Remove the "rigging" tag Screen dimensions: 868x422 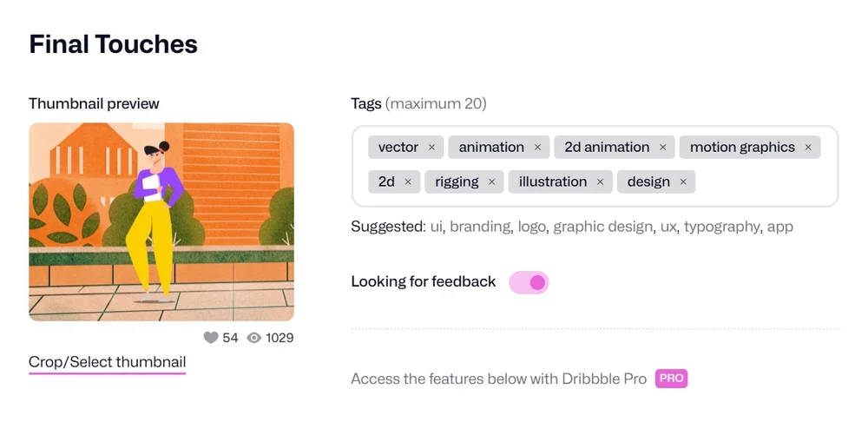[491, 182]
